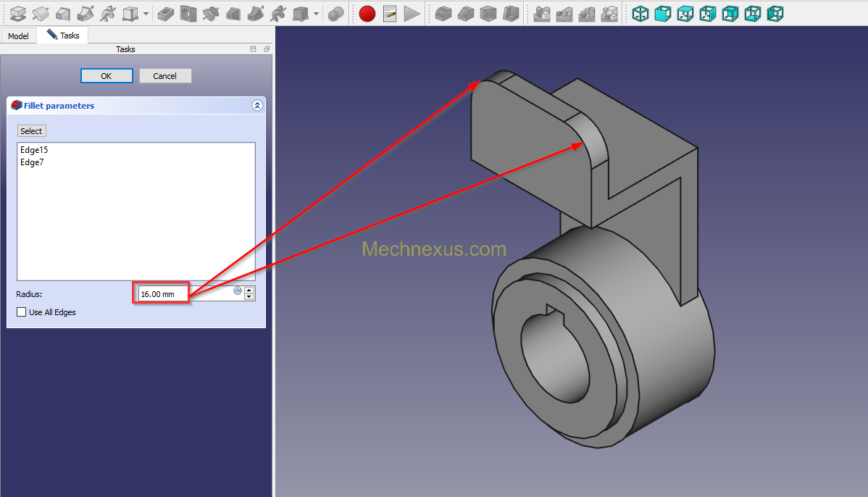Switch to front view cube icon
868x497 pixels.
click(663, 14)
